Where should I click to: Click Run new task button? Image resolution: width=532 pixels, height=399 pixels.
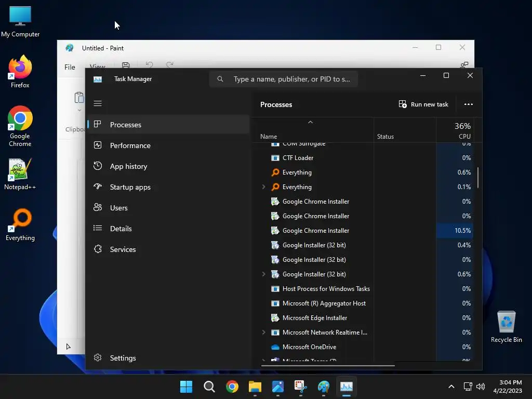tap(423, 104)
